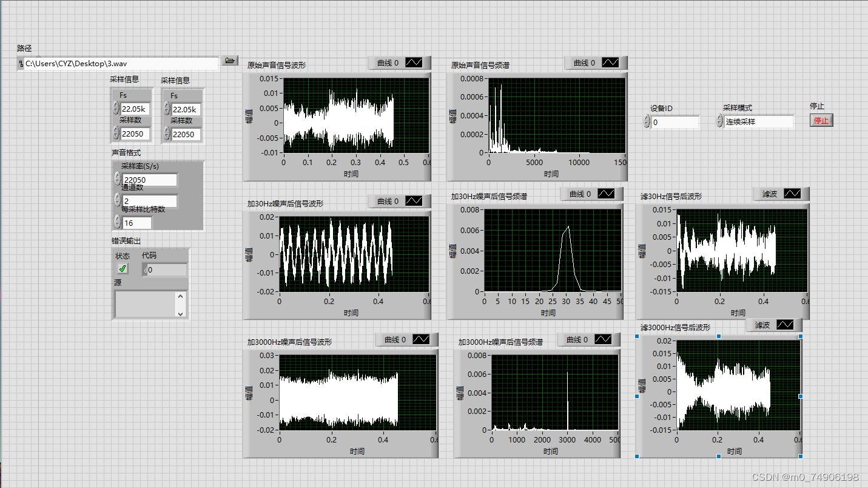Click the 曲线 0 legend label of 加3000Hz噪声后信号频谱
This screenshot has width=868, height=488.
[577, 339]
